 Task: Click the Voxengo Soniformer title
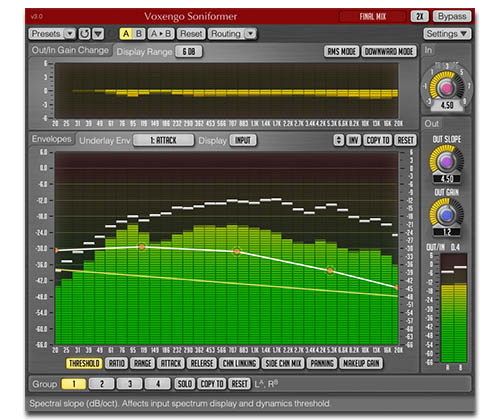pos(191,16)
